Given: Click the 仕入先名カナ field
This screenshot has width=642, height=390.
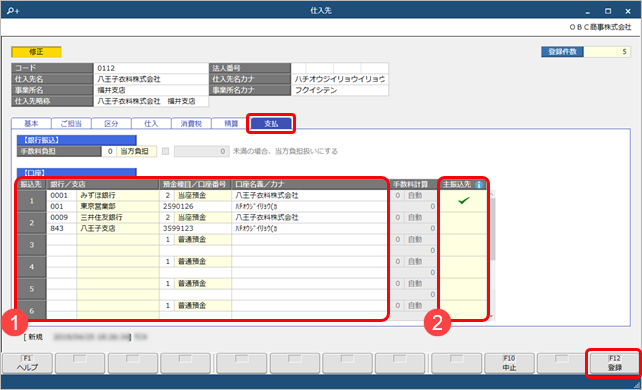Looking at the screenshot, I should coord(339,79).
